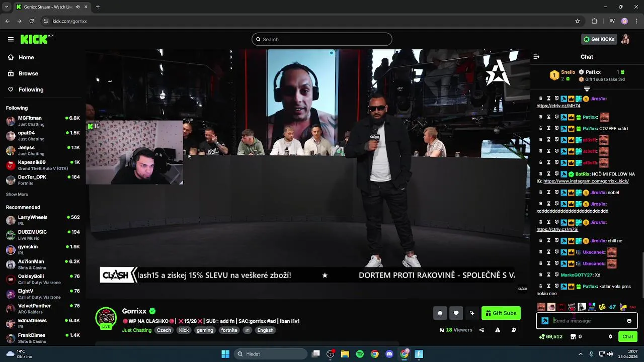Open DUBZMUSIC recommended channel

tap(43, 235)
